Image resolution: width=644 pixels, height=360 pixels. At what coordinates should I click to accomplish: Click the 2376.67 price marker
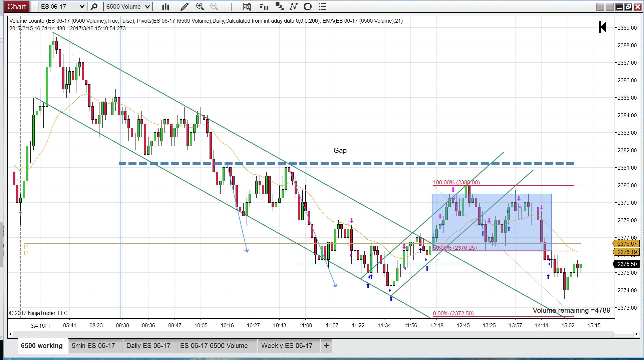pos(627,244)
